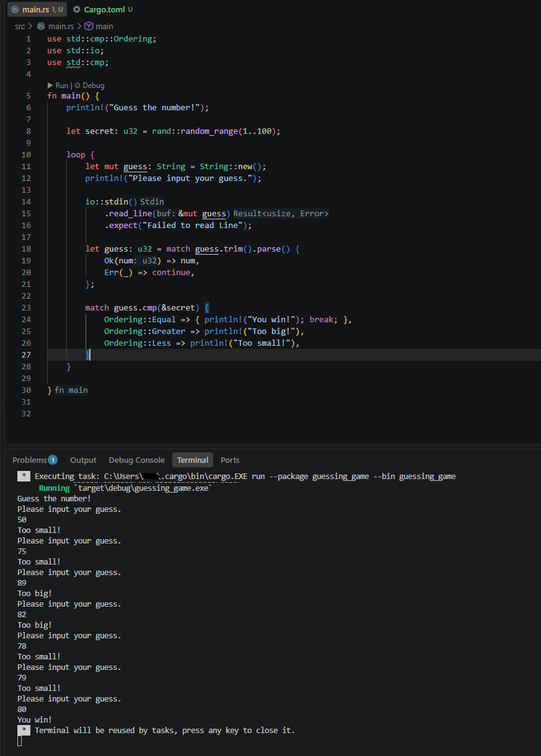This screenshot has height=756, width=541.
Task: Click the play triangle before Run code lens
Action: point(50,86)
